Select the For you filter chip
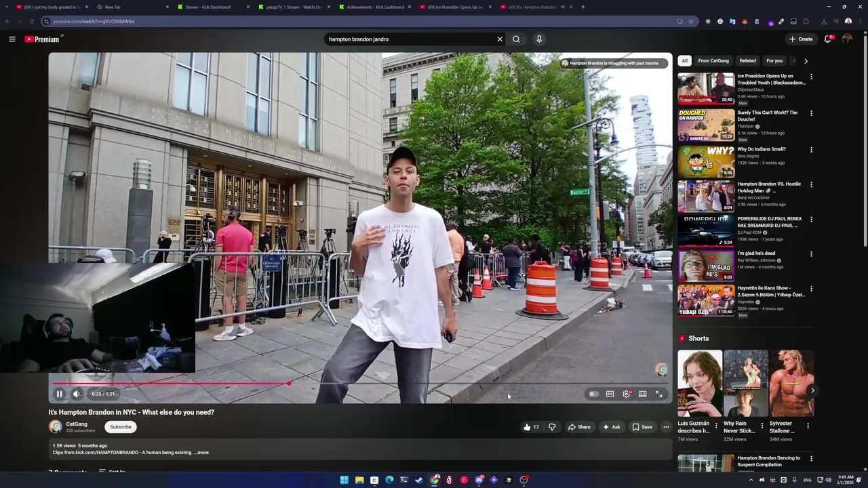Image resolution: width=868 pixels, height=488 pixels. [774, 61]
